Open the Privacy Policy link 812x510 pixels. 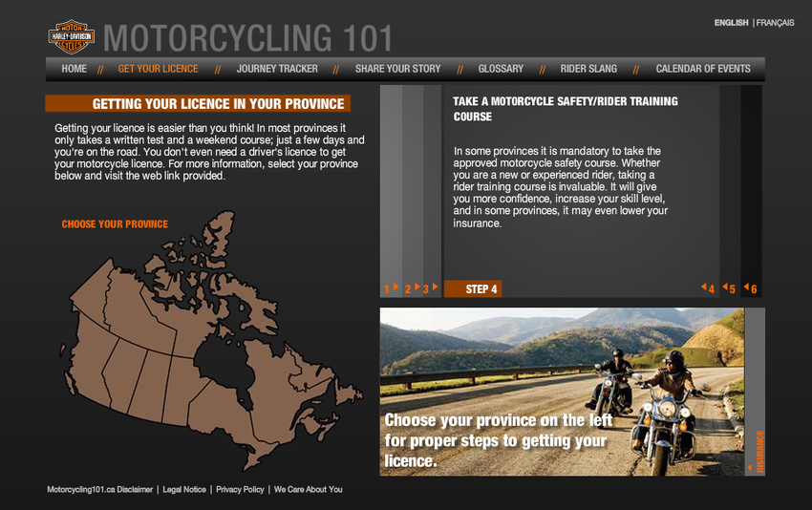point(240,489)
